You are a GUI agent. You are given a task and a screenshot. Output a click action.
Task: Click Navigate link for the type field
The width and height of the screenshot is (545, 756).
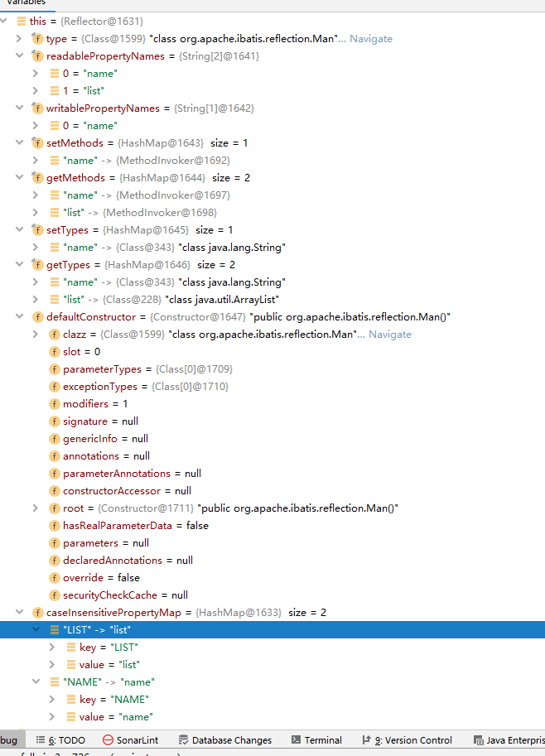point(371,39)
